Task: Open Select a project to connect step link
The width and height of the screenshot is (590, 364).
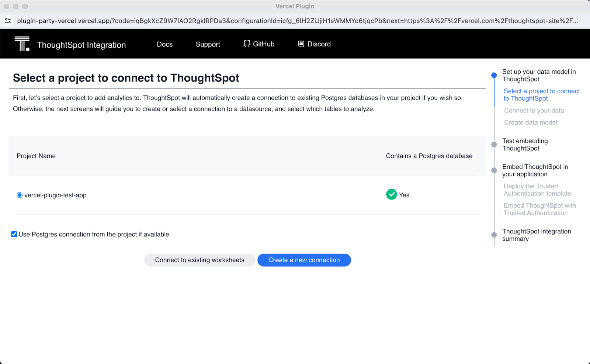Action: pyautogui.click(x=541, y=95)
